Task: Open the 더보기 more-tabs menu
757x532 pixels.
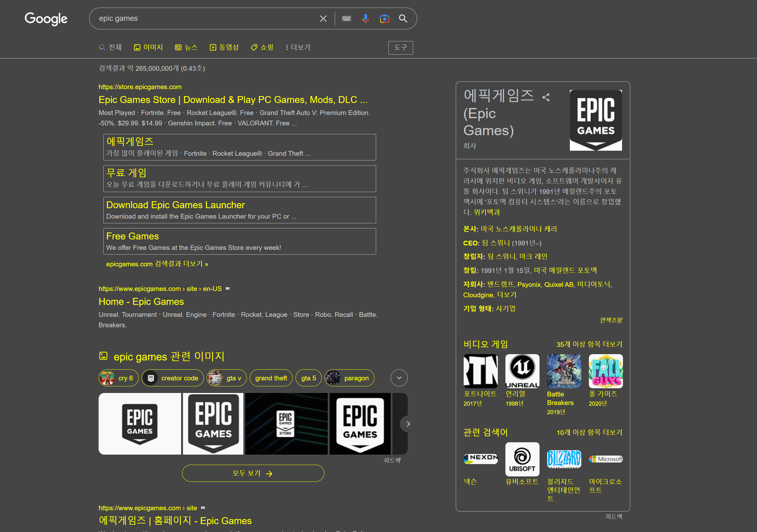Action: [x=298, y=47]
